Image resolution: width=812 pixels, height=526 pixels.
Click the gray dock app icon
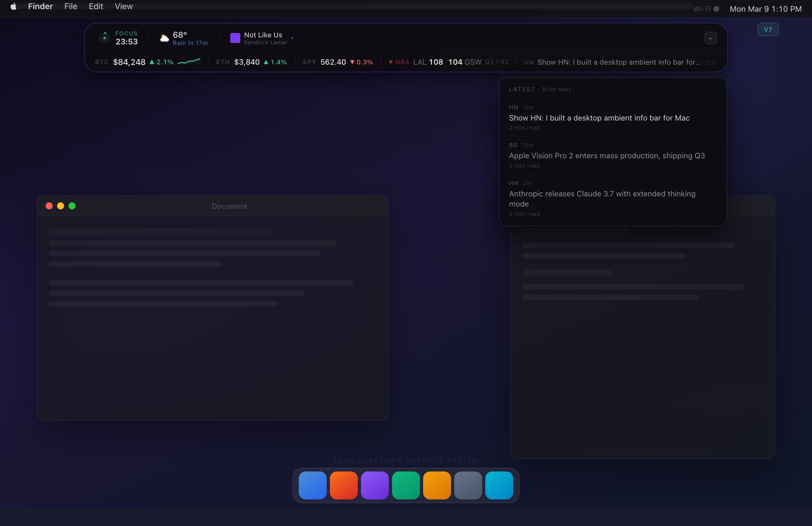468,485
